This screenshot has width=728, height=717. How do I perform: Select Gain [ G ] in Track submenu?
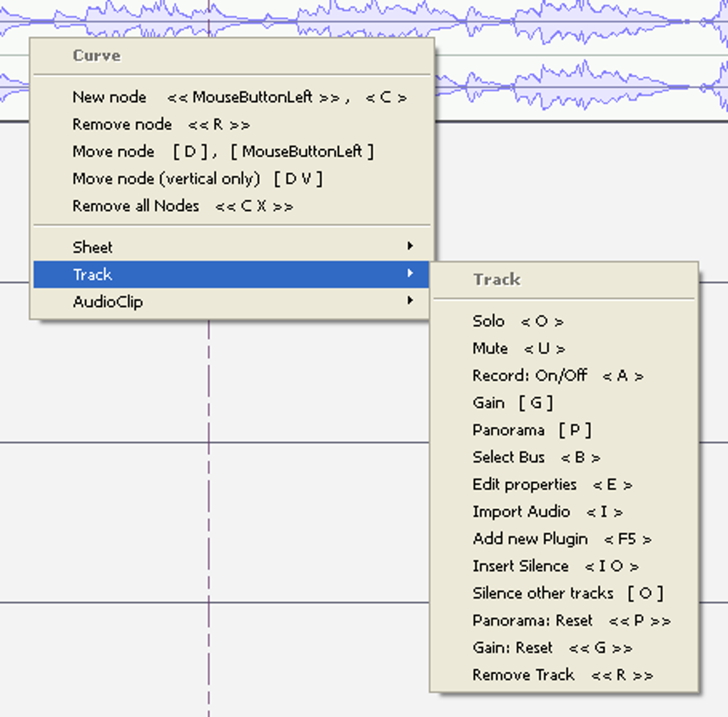pyautogui.click(x=564, y=403)
